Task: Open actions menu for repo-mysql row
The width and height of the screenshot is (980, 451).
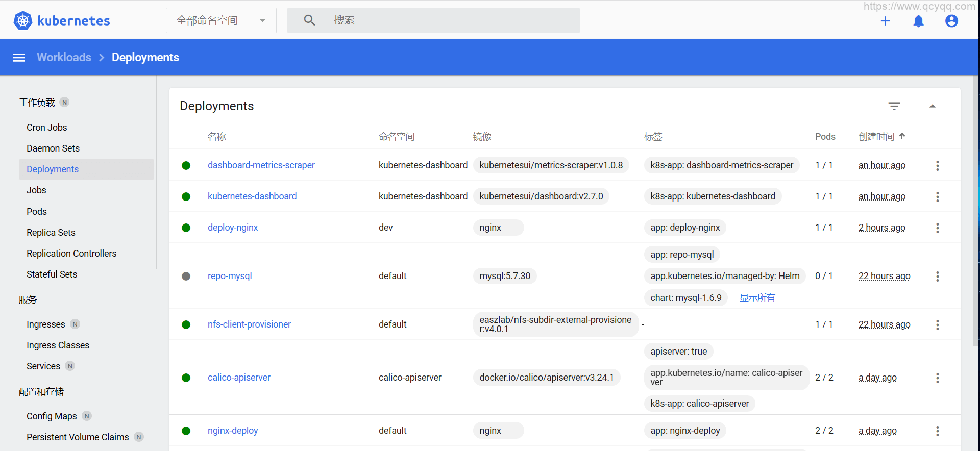Action: 937,277
